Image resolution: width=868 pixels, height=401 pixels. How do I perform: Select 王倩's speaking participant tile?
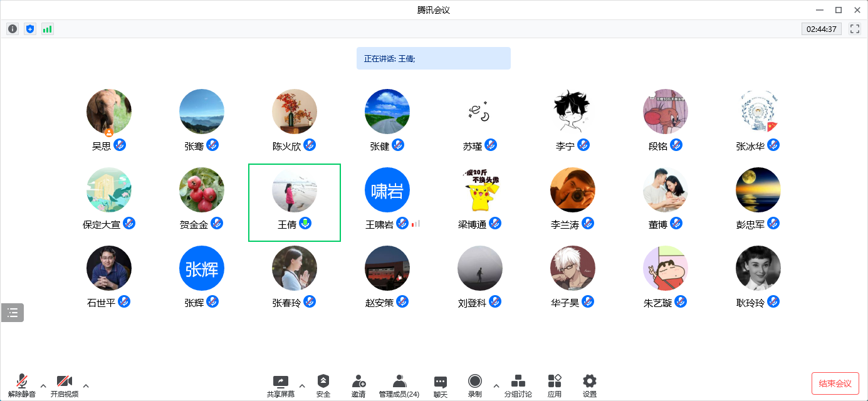point(295,202)
